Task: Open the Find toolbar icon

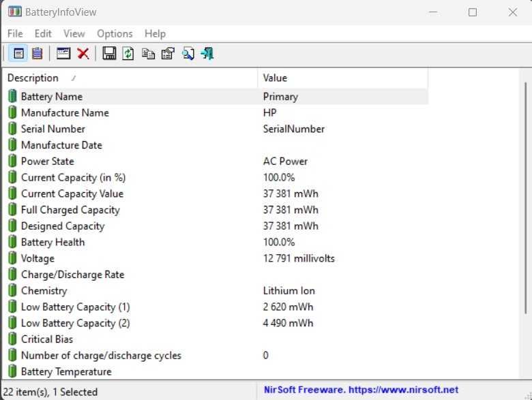Action: pos(188,54)
